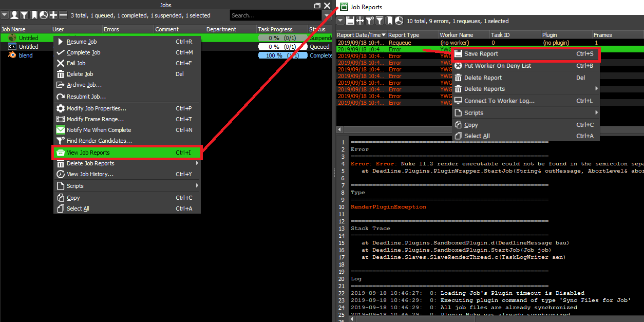This screenshot has height=322, width=644.
Task: Click the four-arrow icon in Job Reports toolbar
Action: tap(360, 21)
